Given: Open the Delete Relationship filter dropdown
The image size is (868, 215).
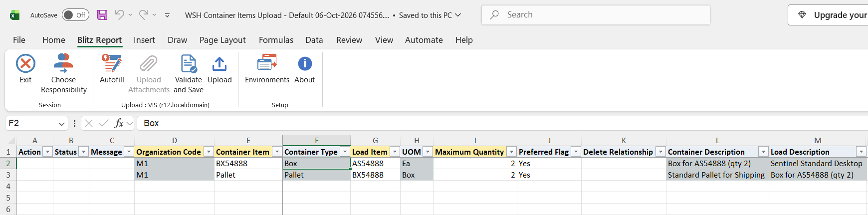Looking at the screenshot, I should click(660, 152).
